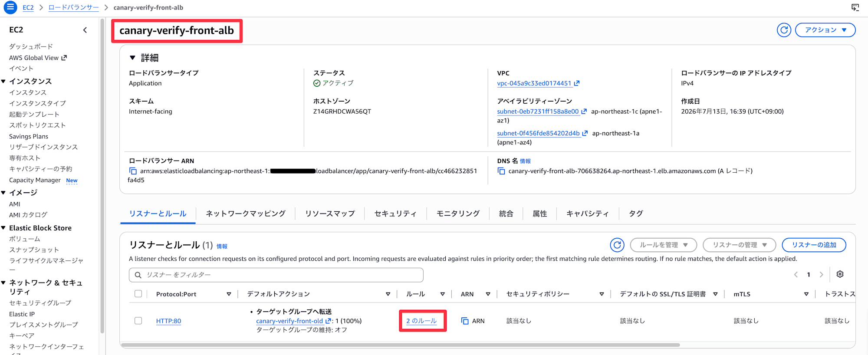Select the HTTP:80 listener checkbox
This screenshot has width=868, height=355.
[x=138, y=321]
